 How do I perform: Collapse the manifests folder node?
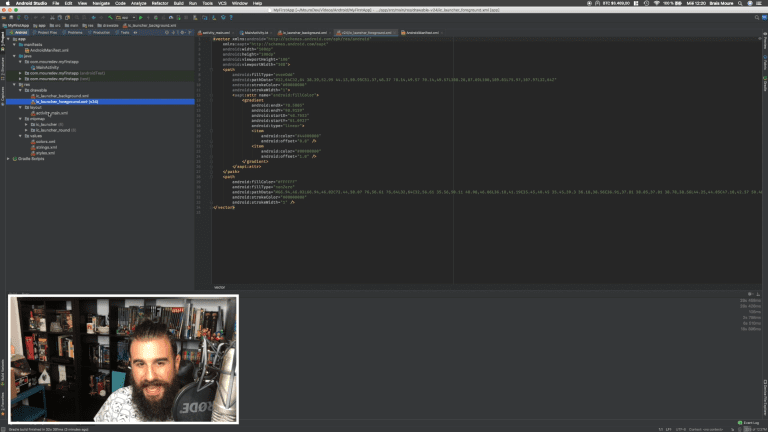[15, 45]
